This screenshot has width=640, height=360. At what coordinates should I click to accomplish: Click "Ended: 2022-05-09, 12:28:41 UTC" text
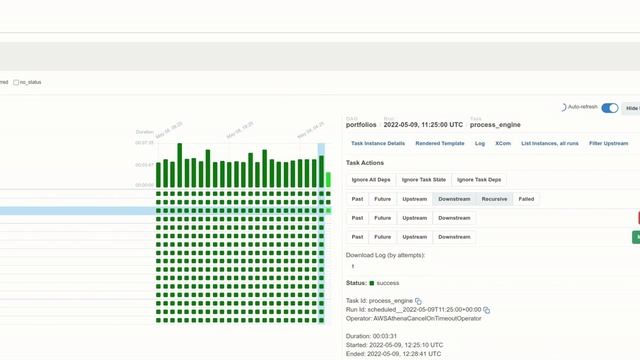point(393,354)
